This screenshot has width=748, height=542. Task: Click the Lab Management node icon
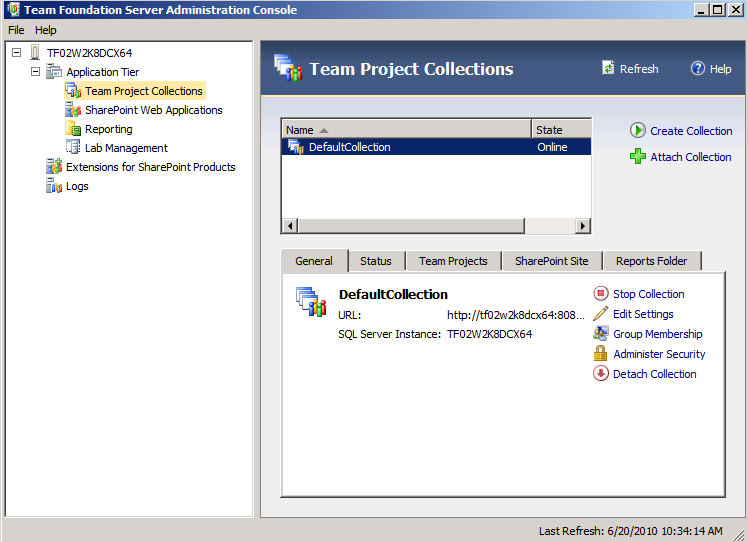tap(73, 147)
